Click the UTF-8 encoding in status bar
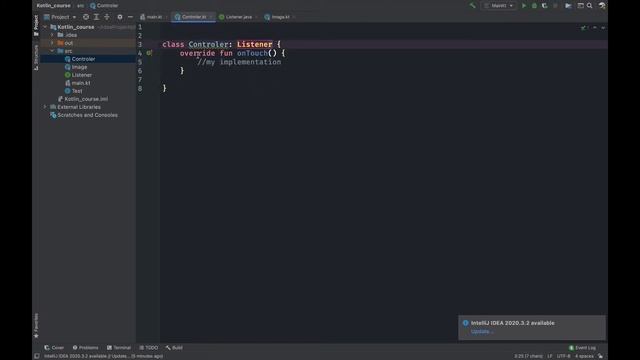This screenshot has height=360, width=640. tap(563, 356)
